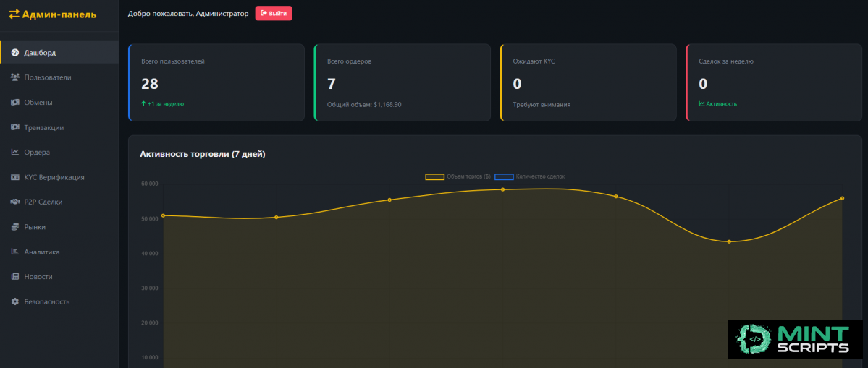Click the lowest chart data point near 43 000
This screenshot has width=868, height=368.
click(729, 241)
